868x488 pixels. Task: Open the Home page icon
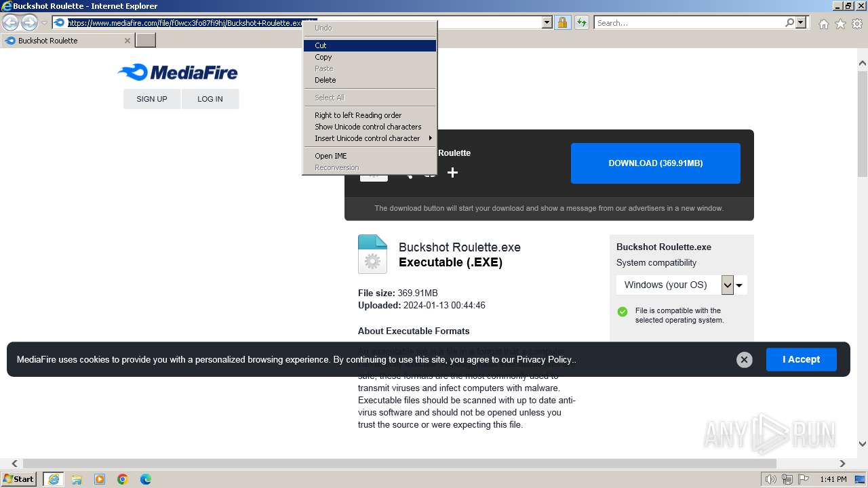[x=823, y=24]
